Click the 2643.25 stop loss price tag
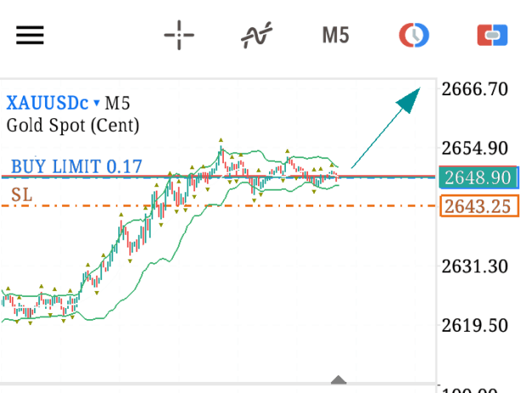532x393 pixels. (479, 206)
